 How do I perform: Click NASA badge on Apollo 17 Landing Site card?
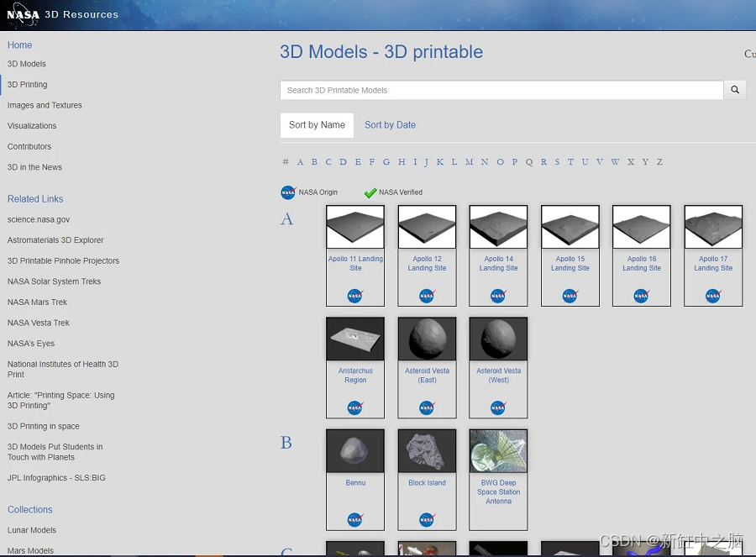pyautogui.click(x=713, y=296)
